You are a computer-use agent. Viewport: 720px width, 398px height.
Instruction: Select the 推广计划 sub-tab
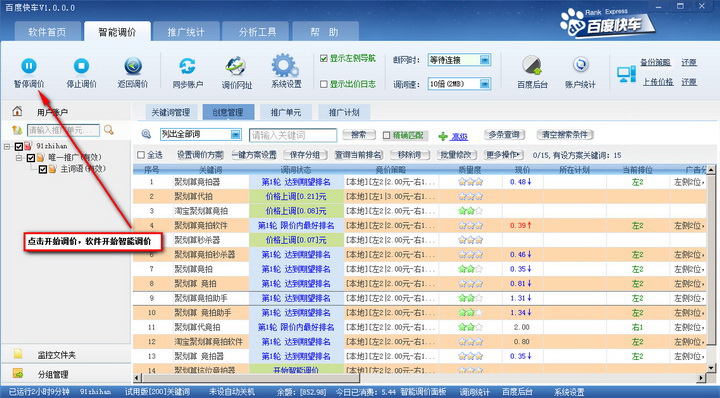tap(344, 112)
